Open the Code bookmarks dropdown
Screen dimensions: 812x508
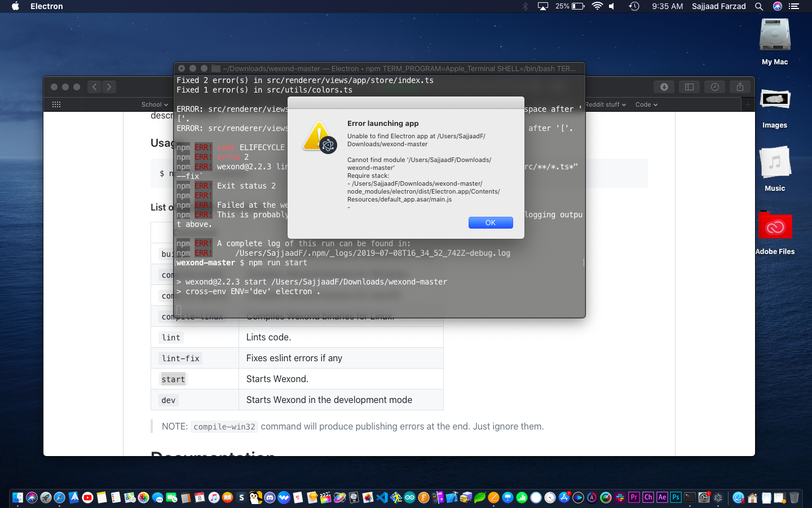pyautogui.click(x=646, y=104)
